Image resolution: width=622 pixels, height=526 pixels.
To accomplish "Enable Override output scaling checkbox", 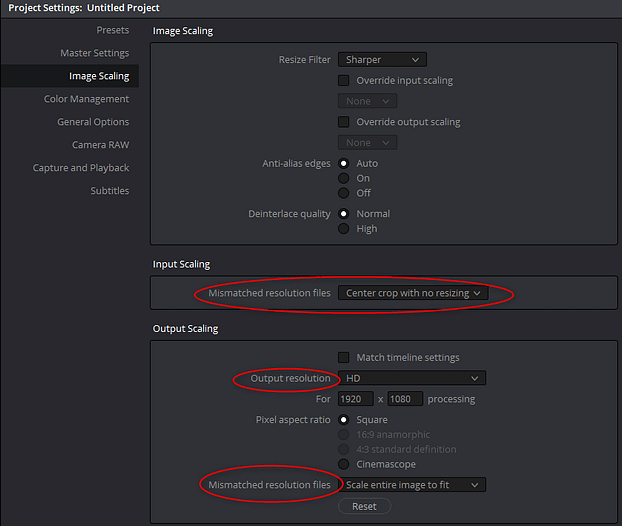I will click(x=344, y=122).
